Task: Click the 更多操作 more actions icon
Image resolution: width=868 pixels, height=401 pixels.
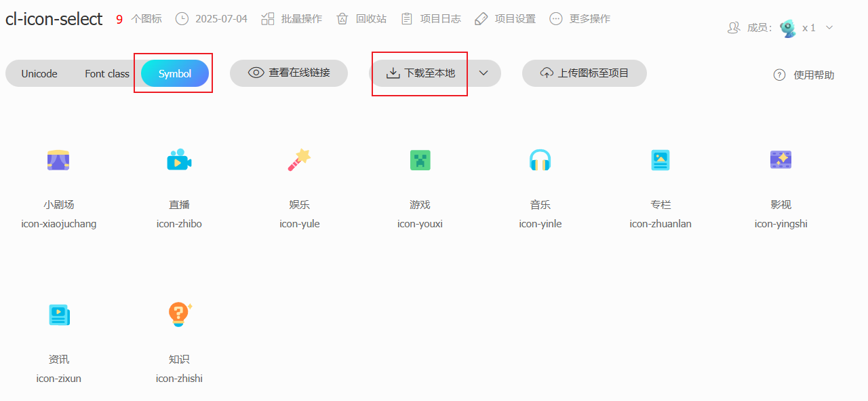Action: coord(556,18)
